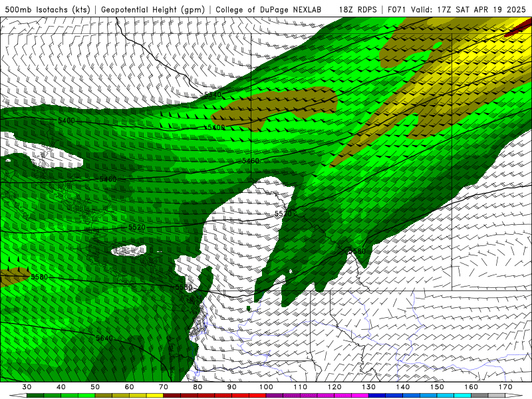The height and width of the screenshot is (399, 532).
Task: Click the 100 value on the color bar
Action: point(266,387)
